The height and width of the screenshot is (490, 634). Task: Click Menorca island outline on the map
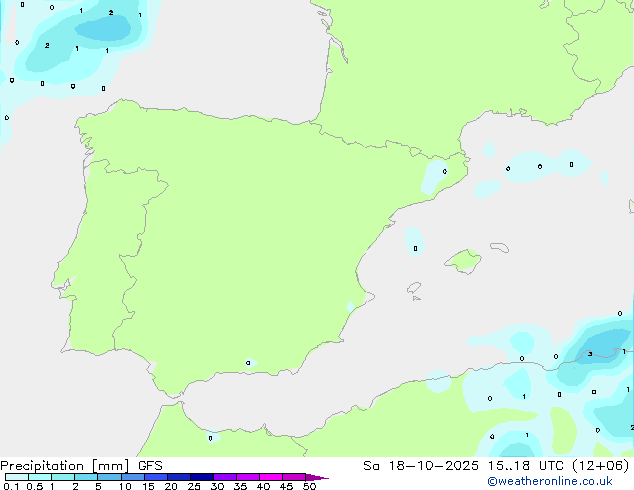(x=500, y=247)
